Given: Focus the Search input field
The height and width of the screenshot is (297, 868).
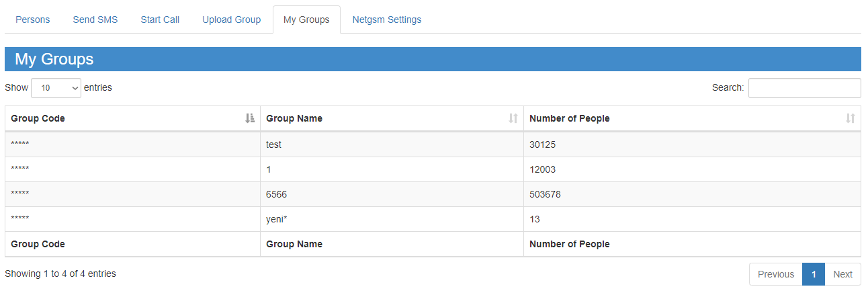Looking at the screenshot, I should (804, 88).
